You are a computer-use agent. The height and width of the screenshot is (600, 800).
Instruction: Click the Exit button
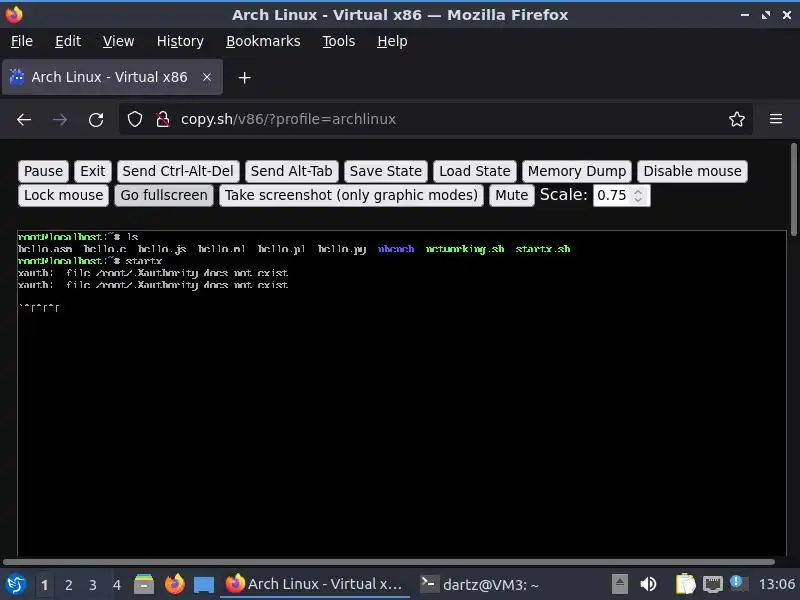93,171
